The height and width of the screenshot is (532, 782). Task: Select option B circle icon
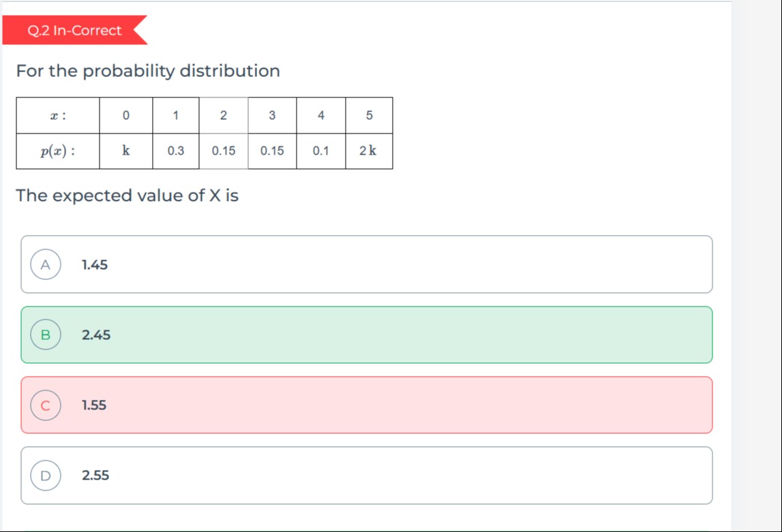click(x=46, y=334)
